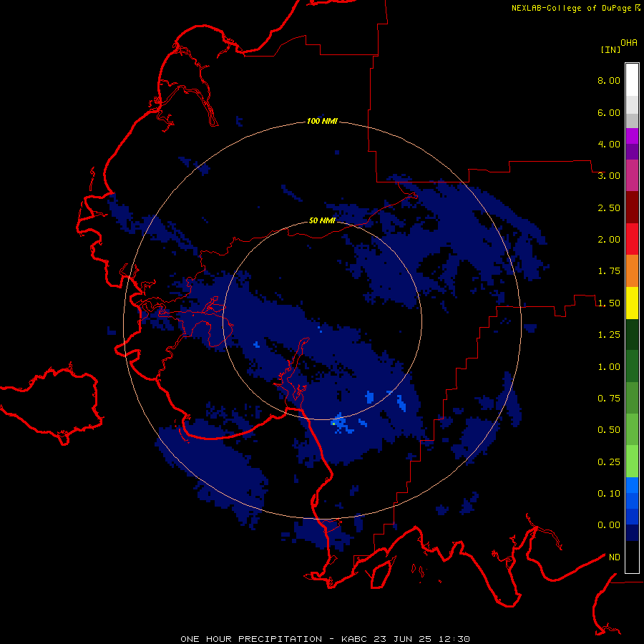Click the ND legend label

pyautogui.click(x=615, y=557)
